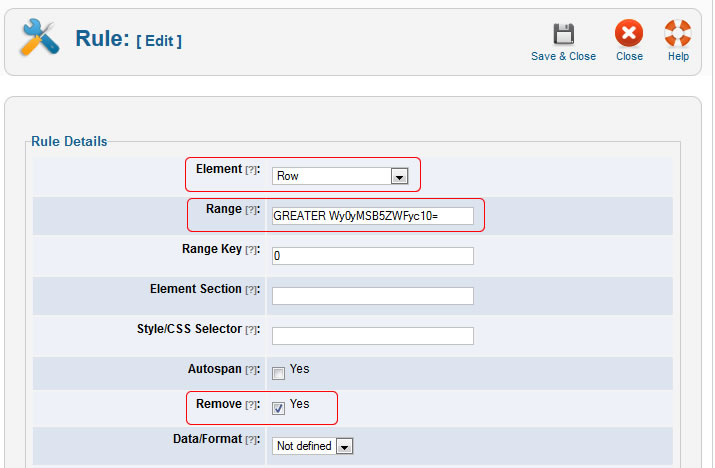The height and width of the screenshot is (468, 715).
Task: Click the [?] help hint beside Autospan
Action: pyautogui.click(x=252, y=371)
